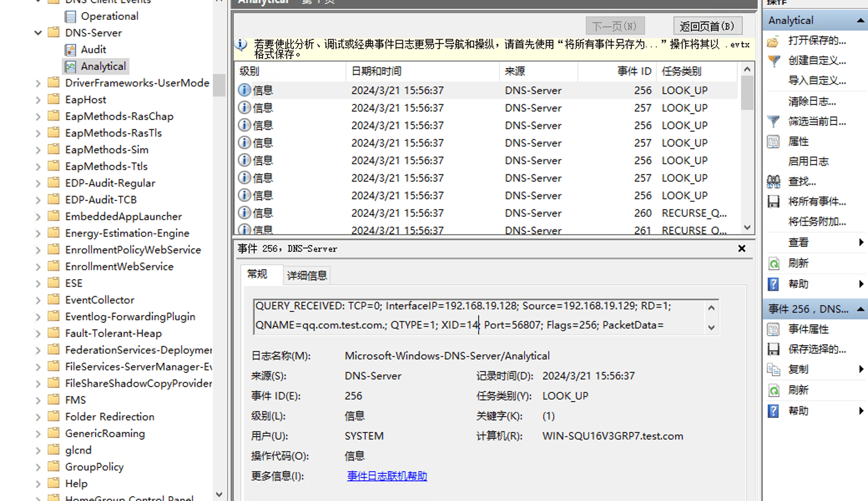The image size is (868, 501).
Task: Click the 返回页首(B) button
Action: pos(707,26)
